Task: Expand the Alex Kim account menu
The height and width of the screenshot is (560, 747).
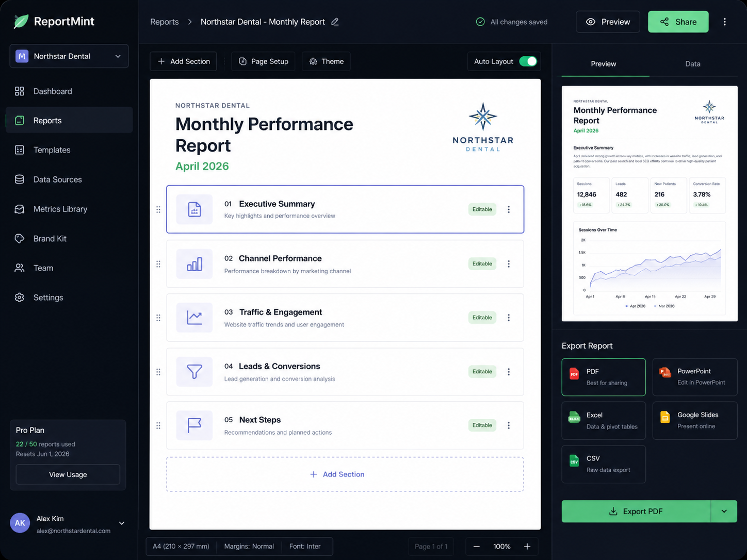Action: pos(122,523)
